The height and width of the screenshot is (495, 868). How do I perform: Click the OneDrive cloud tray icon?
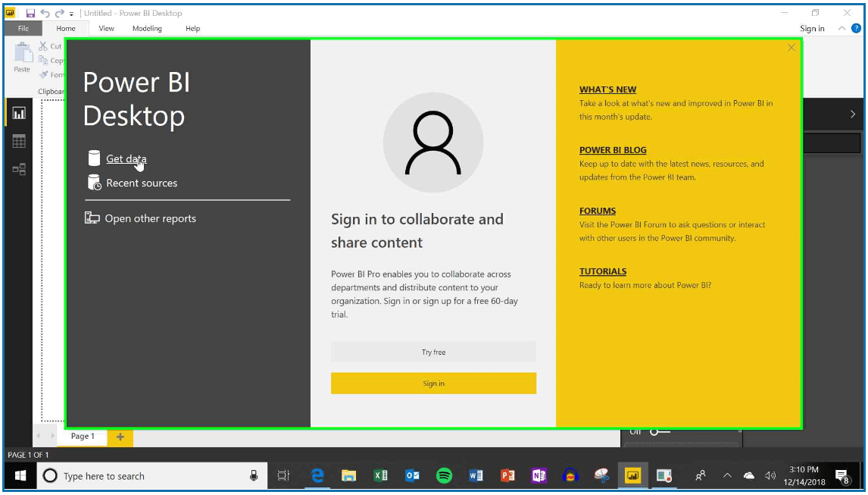pyautogui.click(x=749, y=475)
